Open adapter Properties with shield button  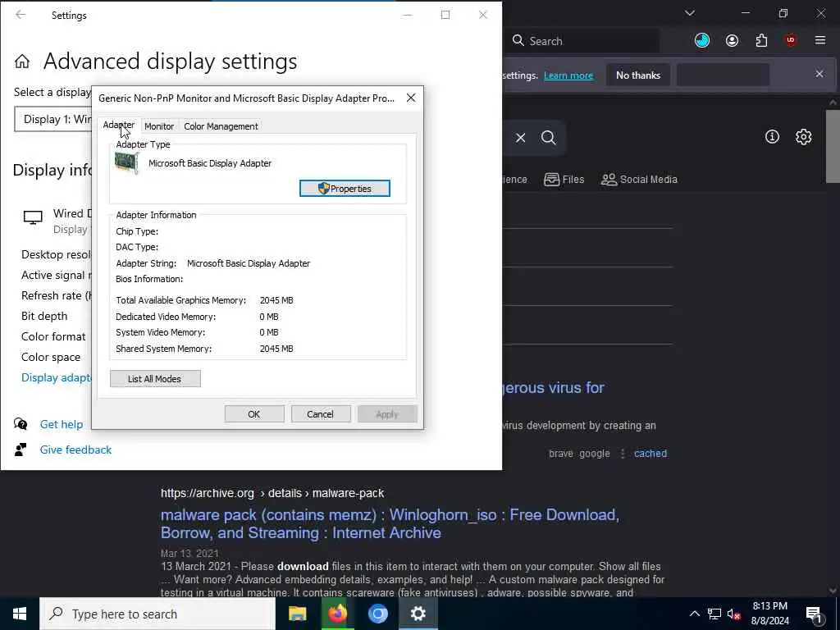pyautogui.click(x=345, y=189)
